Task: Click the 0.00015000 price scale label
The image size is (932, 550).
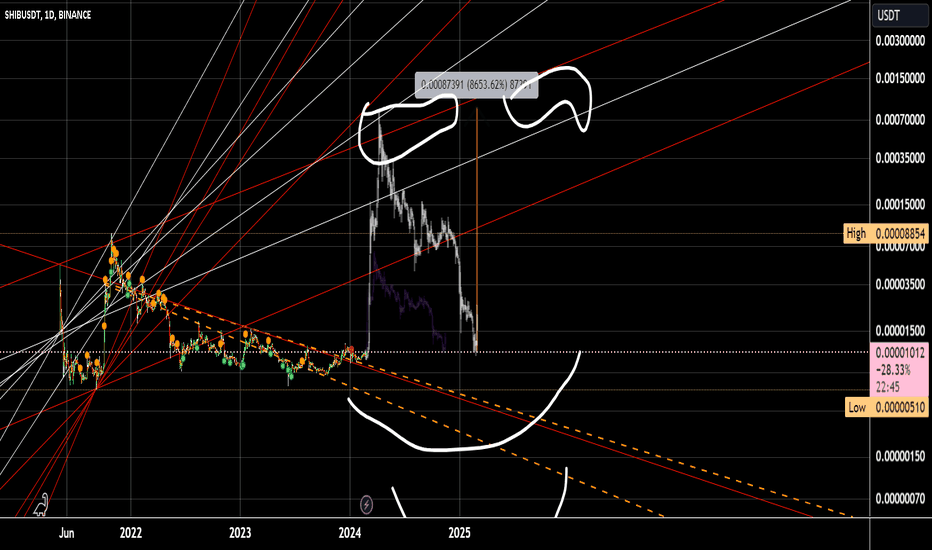Action: (x=900, y=205)
